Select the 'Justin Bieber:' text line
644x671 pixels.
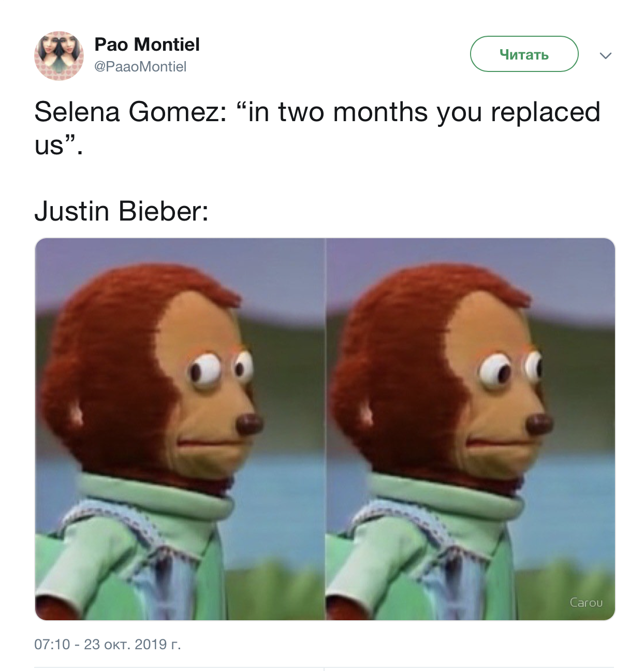pyautogui.click(x=122, y=211)
